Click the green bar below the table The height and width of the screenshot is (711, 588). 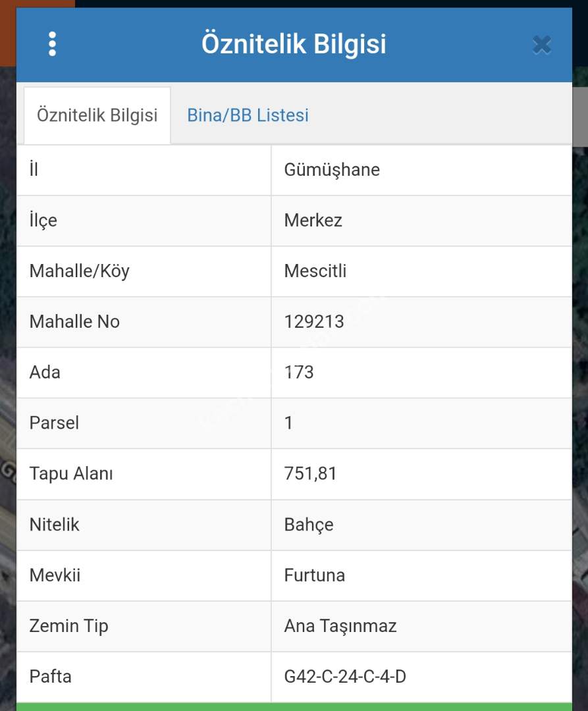[x=294, y=706]
